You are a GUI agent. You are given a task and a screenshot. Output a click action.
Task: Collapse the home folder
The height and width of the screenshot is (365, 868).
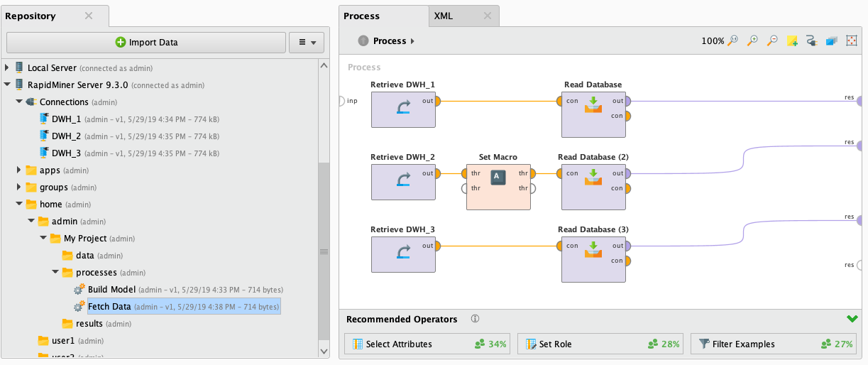tap(19, 205)
